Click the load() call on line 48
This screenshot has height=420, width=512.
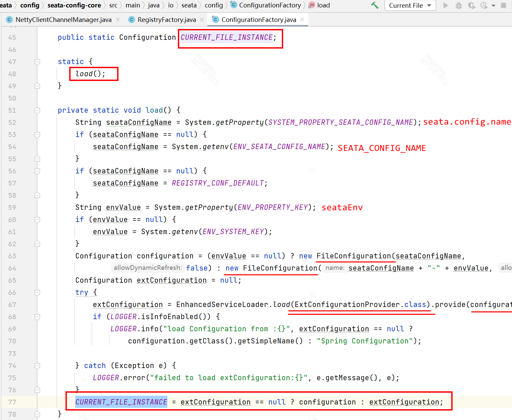[x=90, y=74]
